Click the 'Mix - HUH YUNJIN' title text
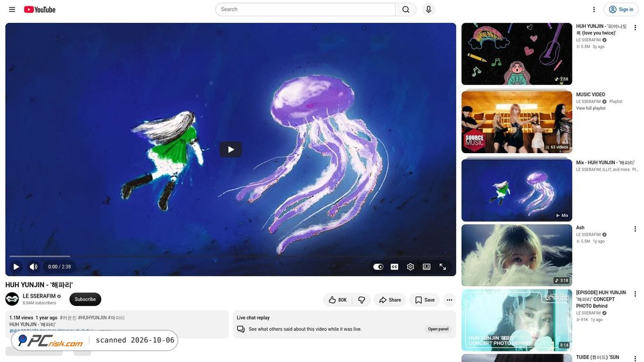The image size is (644, 362). [605, 163]
